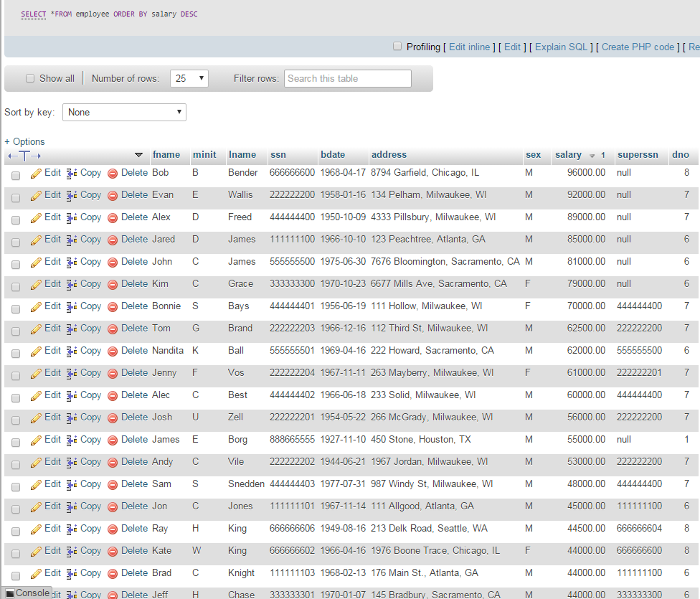This screenshot has height=599, width=700.
Task: Click the address column header
Action: tap(389, 154)
